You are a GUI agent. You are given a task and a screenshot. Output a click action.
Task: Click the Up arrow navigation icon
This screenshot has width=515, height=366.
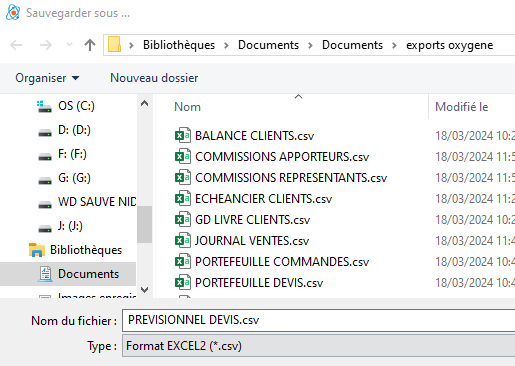pyautogui.click(x=90, y=45)
